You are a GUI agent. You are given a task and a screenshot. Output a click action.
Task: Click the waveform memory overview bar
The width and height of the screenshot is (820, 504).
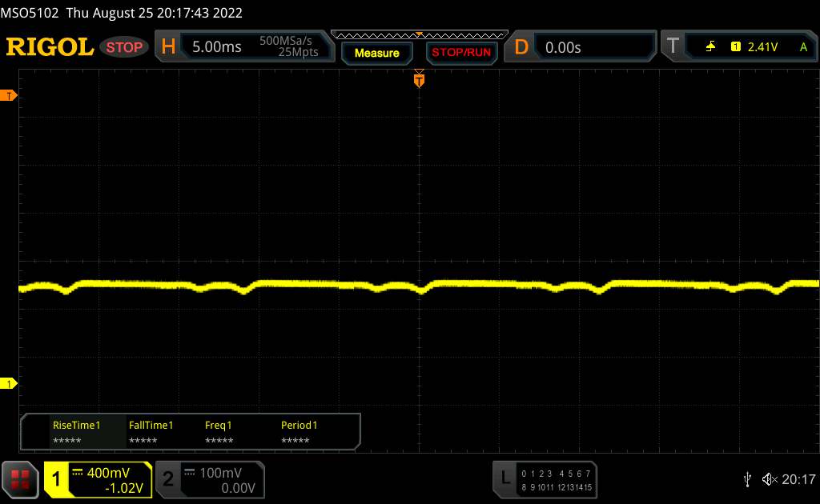(x=420, y=35)
